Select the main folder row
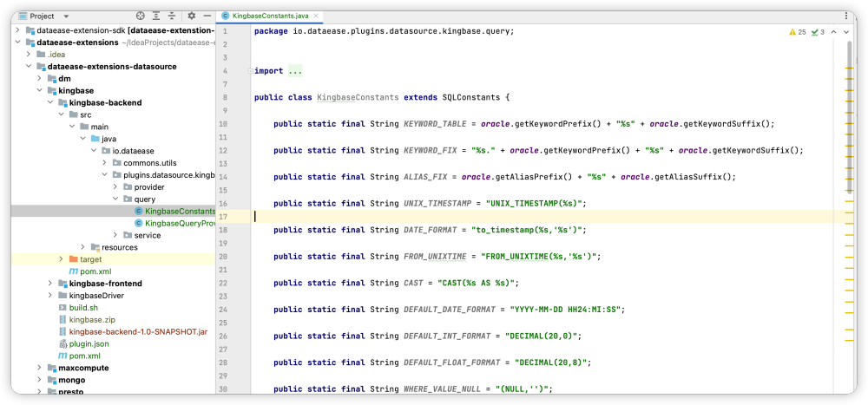 113,127
